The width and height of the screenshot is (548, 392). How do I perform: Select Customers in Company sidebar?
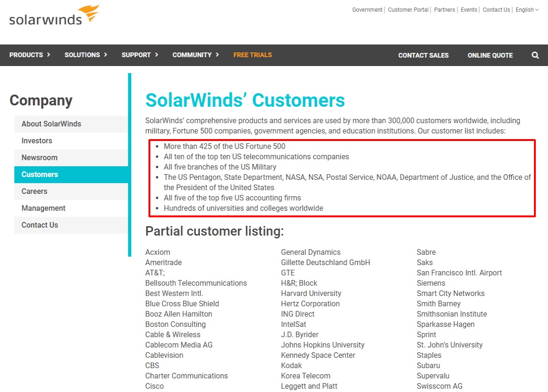pyautogui.click(x=71, y=174)
